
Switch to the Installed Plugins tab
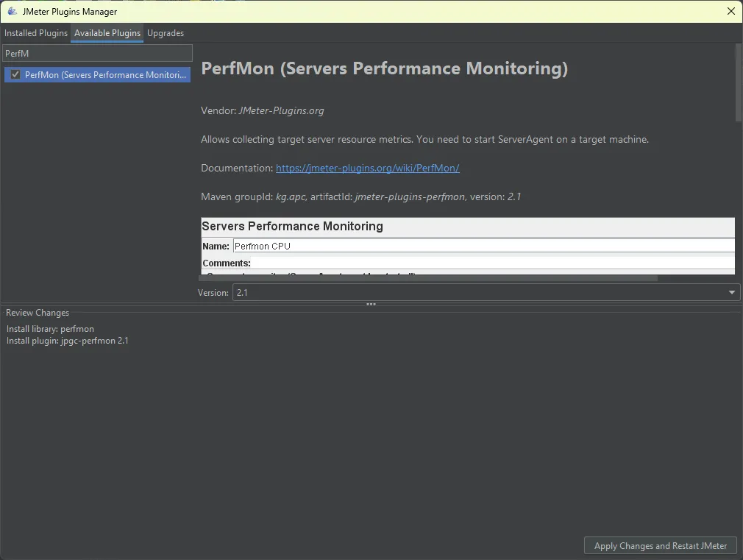coord(36,33)
